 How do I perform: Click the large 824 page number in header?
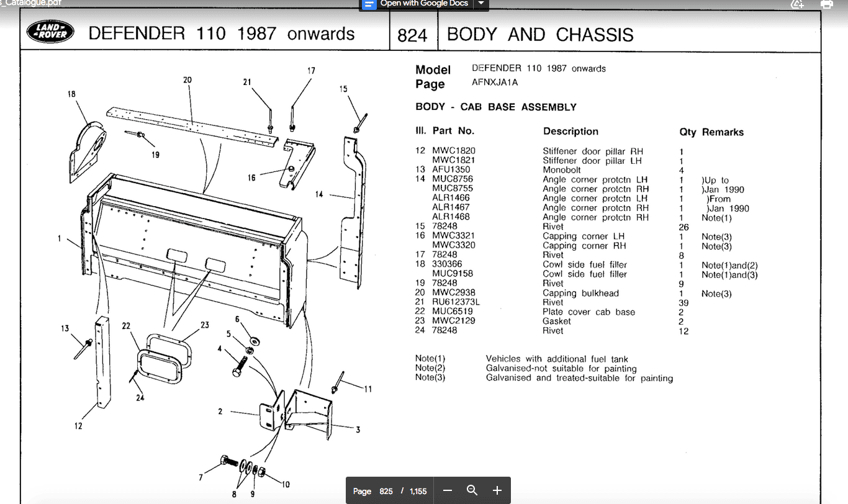(412, 35)
